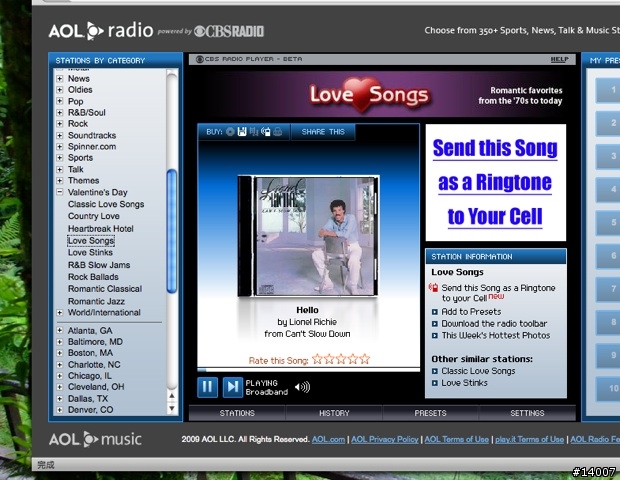Open the AOL.com footer link

point(328,439)
